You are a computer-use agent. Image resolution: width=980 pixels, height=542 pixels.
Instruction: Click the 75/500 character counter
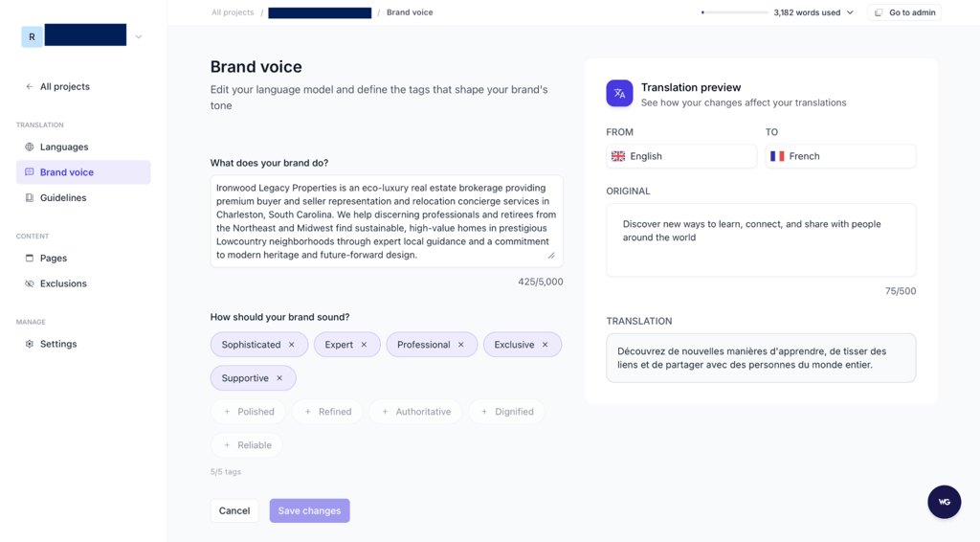click(x=901, y=291)
